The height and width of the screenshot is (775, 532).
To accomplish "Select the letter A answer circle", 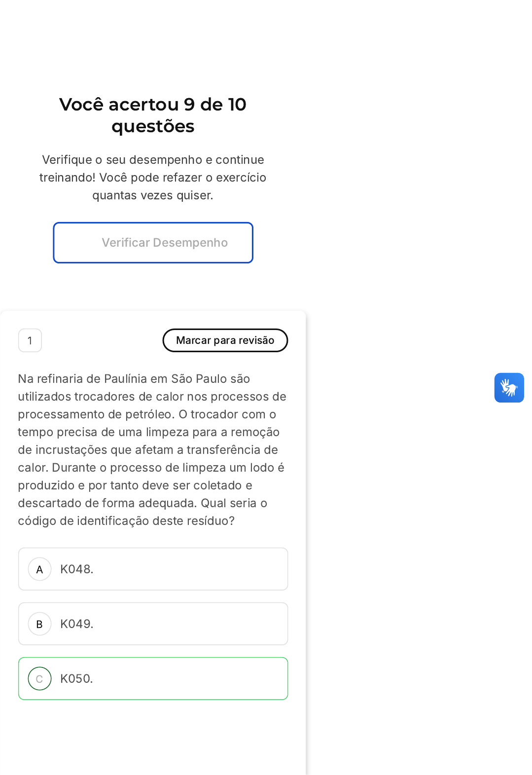I will pos(40,569).
